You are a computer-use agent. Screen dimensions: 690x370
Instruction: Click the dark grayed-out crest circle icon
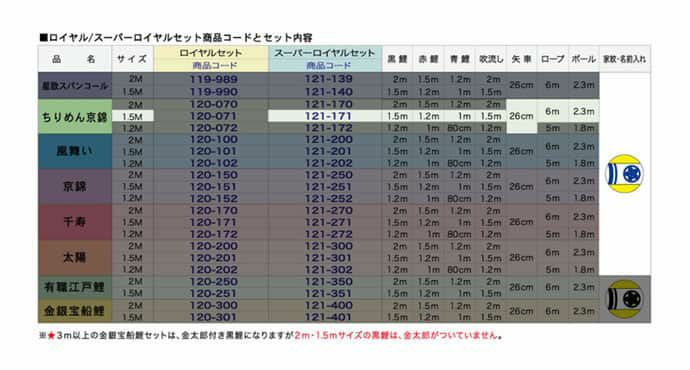[624, 299]
